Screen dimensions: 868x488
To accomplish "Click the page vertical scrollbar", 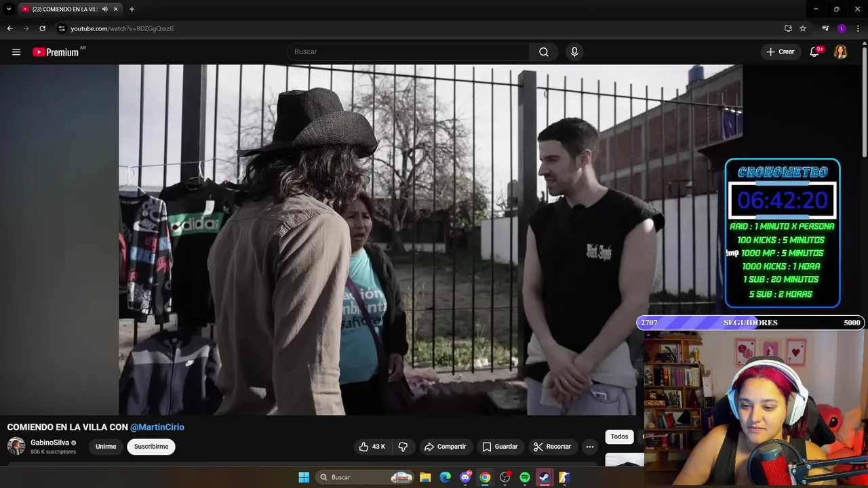I will click(865, 102).
